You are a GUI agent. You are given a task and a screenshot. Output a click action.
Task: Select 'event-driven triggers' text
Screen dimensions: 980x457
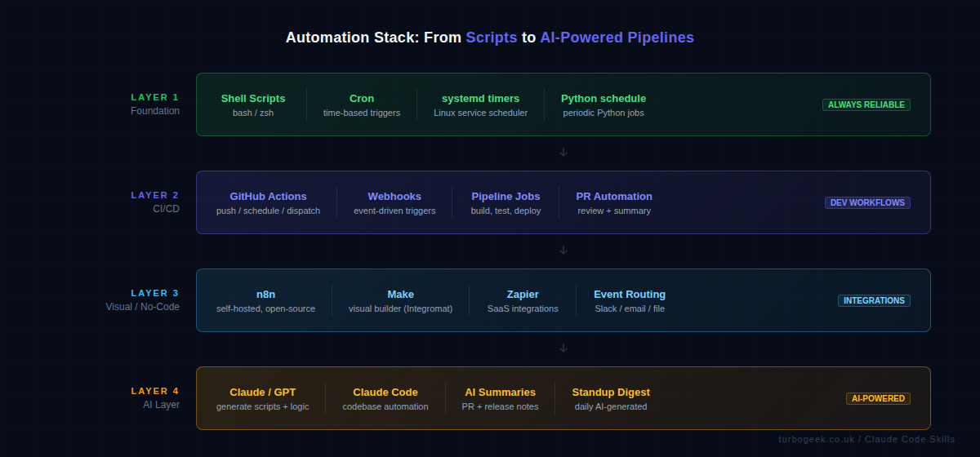pos(394,211)
